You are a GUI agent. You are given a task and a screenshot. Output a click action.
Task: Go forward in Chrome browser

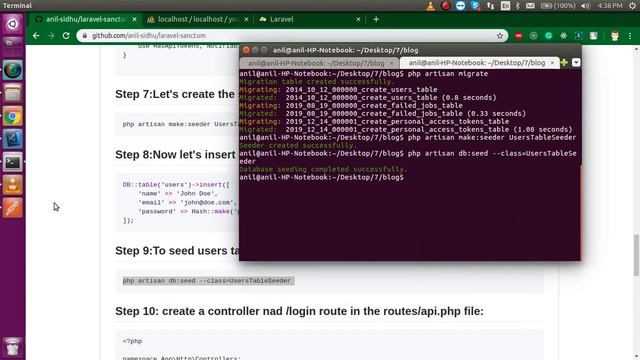click(51, 36)
